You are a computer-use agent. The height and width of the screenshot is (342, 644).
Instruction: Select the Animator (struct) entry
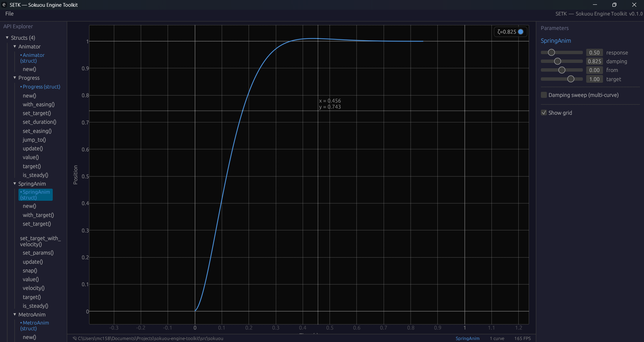[x=32, y=58]
